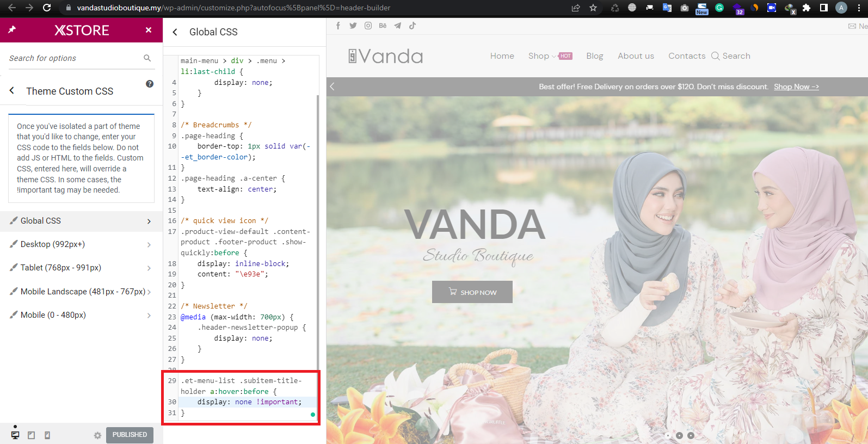The width and height of the screenshot is (868, 444).
Task: Switch to tablet preview device
Action: tap(32, 435)
